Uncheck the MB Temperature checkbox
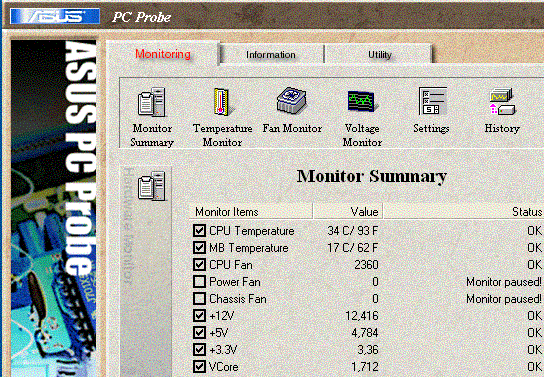The height and width of the screenshot is (377, 544). (199, 247)
